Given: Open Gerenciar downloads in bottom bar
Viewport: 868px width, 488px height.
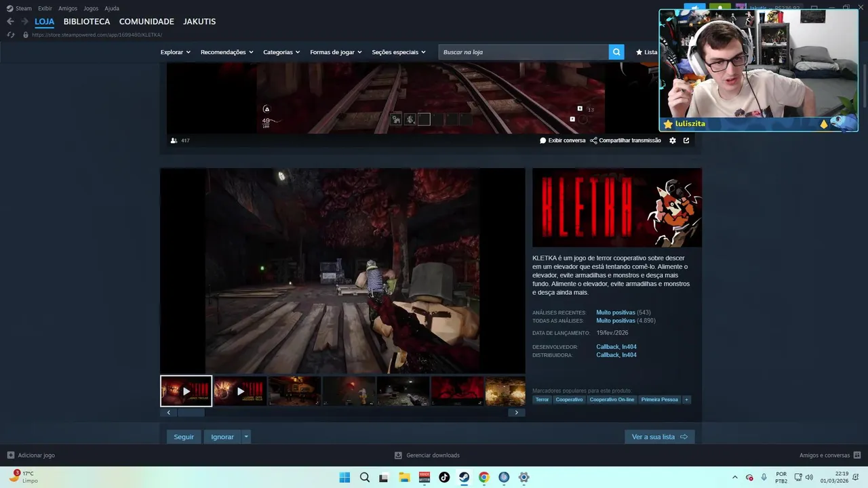Looking at the screenshot, I should 427,455.
